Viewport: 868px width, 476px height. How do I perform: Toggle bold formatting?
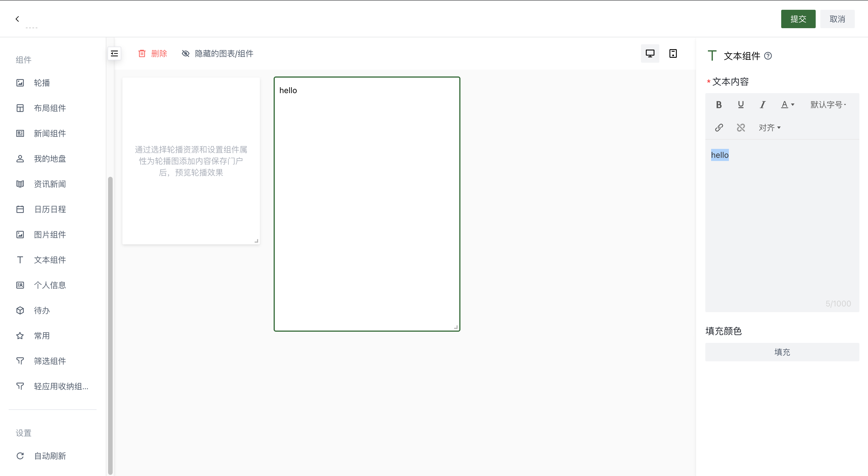coord(719,105)
